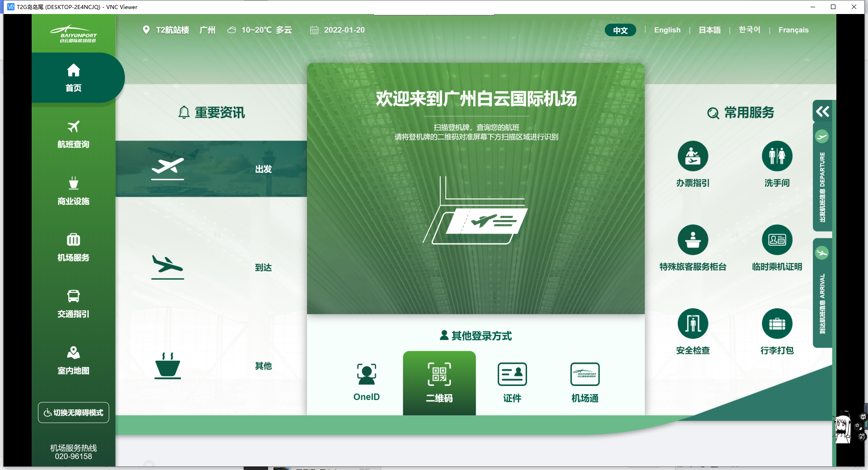Choose 证件 ID card login option
Viewport: 868px width, 470px height.
point(512,375)
